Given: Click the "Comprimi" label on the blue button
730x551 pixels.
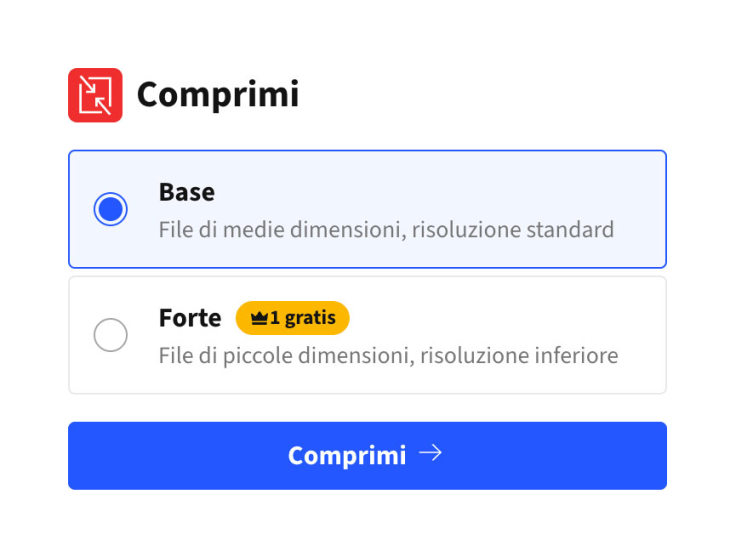Looking at the screenshot, I should coord(347,455).
